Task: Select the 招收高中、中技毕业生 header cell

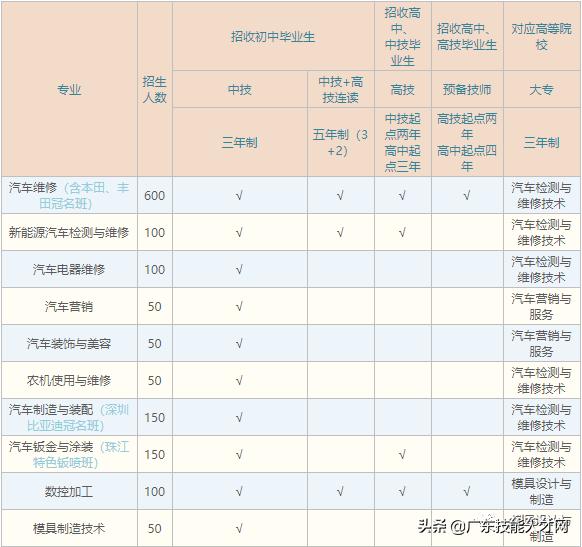Action: (402, 36)
